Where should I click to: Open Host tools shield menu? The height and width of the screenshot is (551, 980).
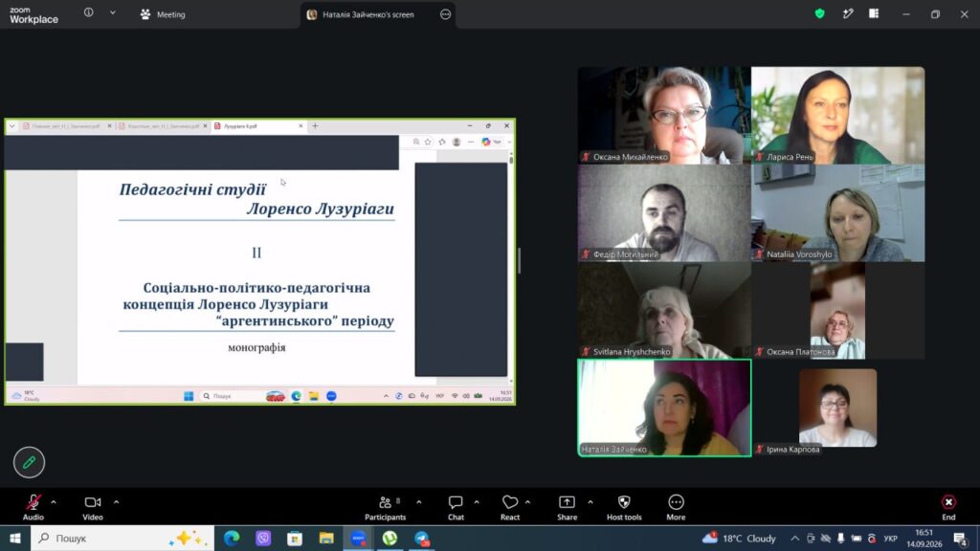coord(624,507)
